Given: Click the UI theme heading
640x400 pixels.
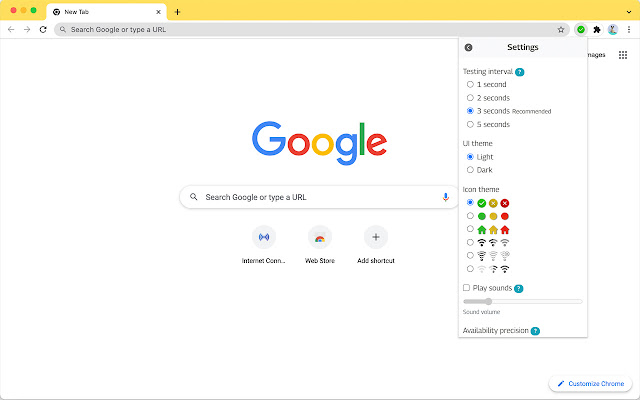Looking at the screenshot, I should [478, 143].
